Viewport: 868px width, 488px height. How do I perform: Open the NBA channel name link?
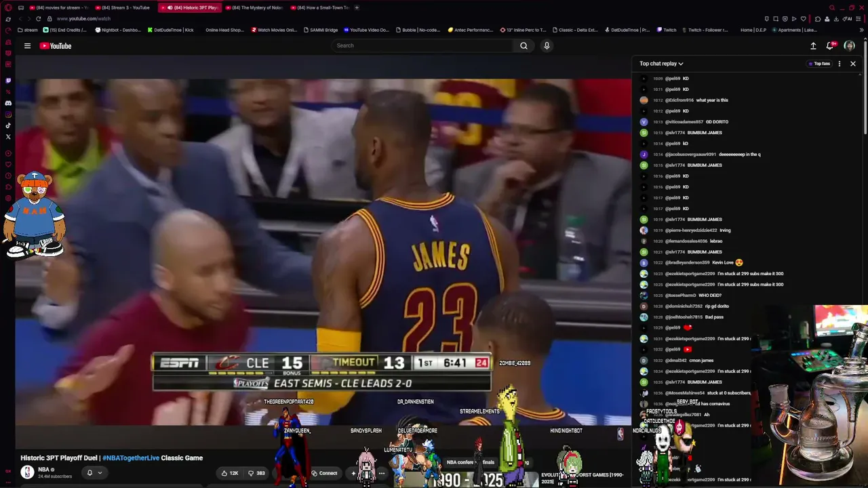(43, 470)
